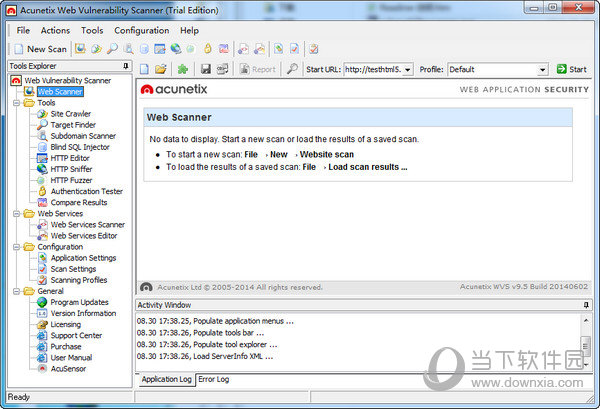Click the New Scan button

[x=41, y=49]
